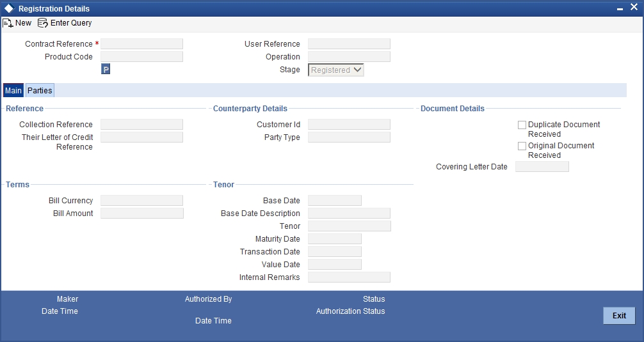Click the User Reference input field
644x342 pixels.
click(x=349, y=44)
